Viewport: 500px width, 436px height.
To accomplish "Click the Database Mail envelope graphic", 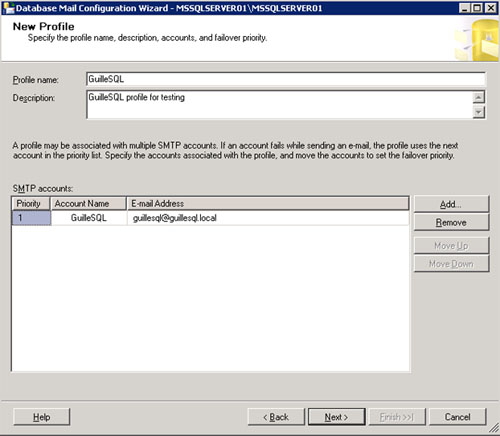I will 477,40.
